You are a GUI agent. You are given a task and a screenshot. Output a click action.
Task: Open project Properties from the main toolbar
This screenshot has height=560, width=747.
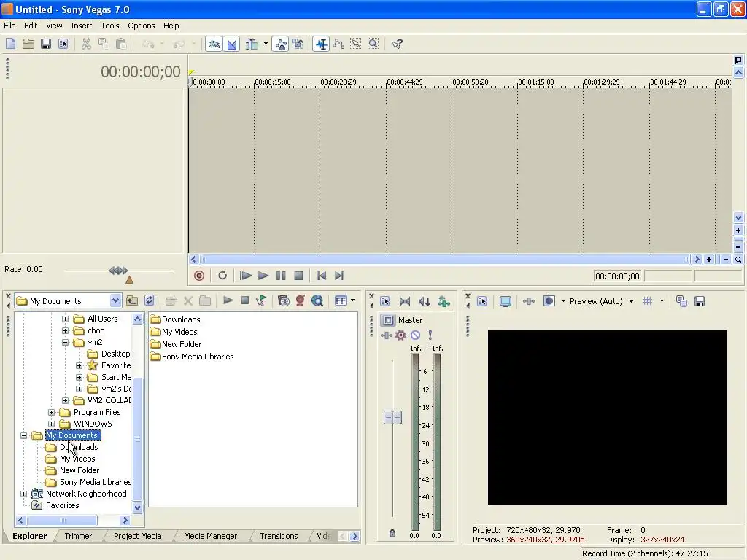(x=63, y=44)
